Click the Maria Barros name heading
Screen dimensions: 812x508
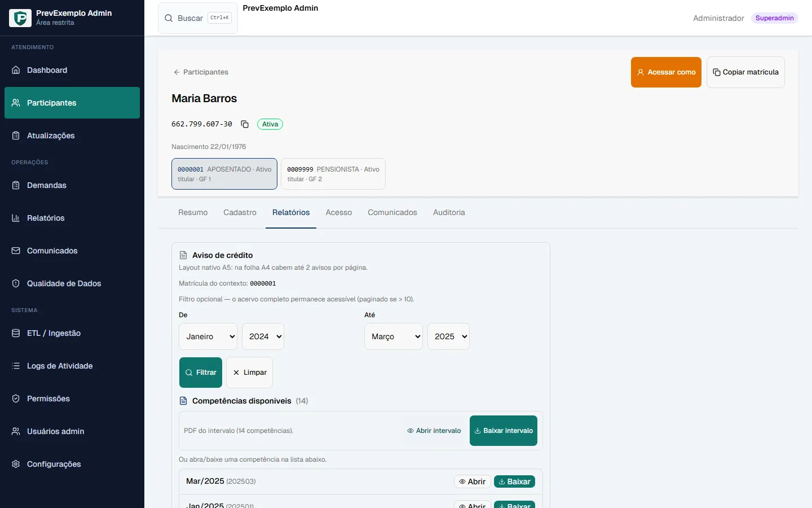pos(204,98)
